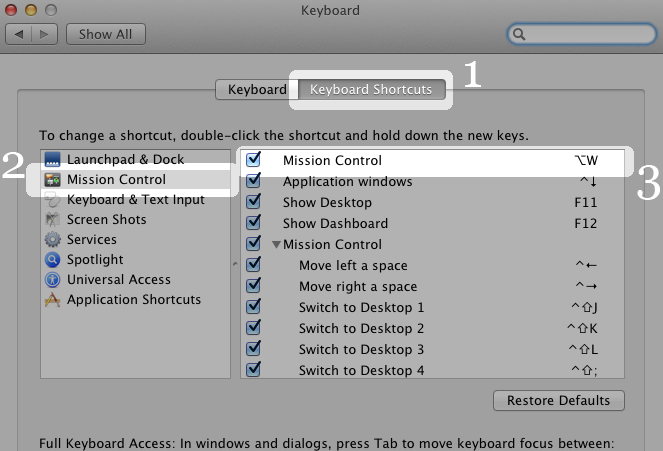
Task: Toggle the Application windows checkbox
Action: click(x=253, y=180)
